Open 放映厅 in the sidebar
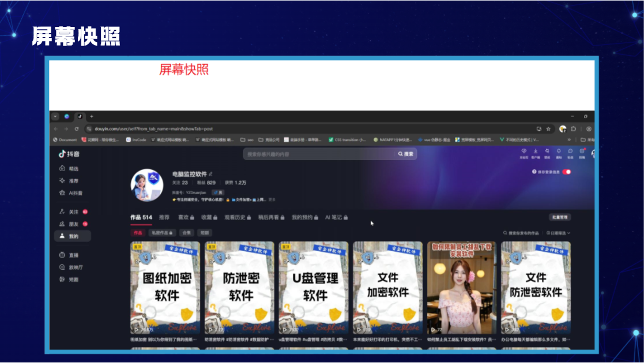The height and width of the screenshot is (363, 644). tap(71, 267)
